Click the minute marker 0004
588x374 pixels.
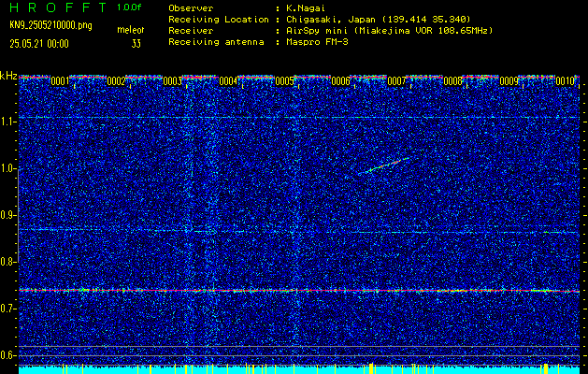pos(228,81)
